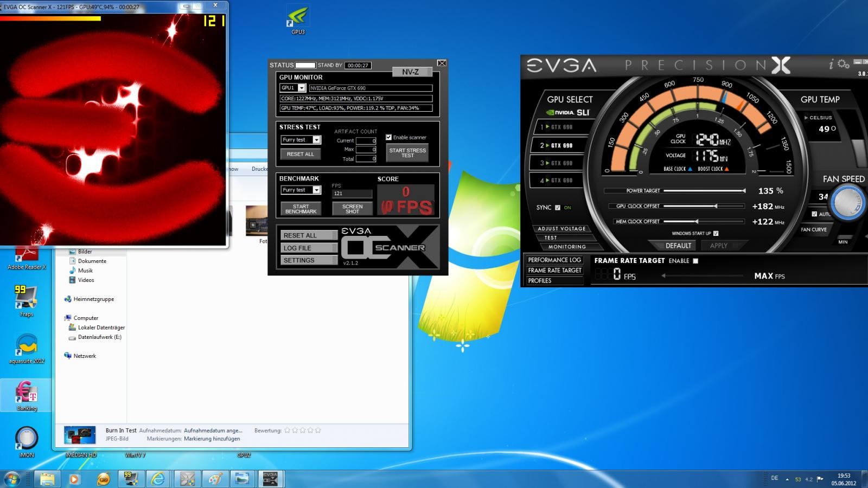The width and height of the screenshot is (868, 488).
Task: Click Start Stress Test button
Action: click(x=407, y=153)
